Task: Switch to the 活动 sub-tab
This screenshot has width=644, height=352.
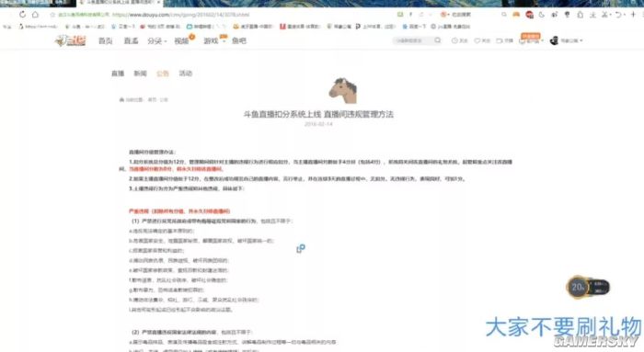Action: (x=185, y=74)
